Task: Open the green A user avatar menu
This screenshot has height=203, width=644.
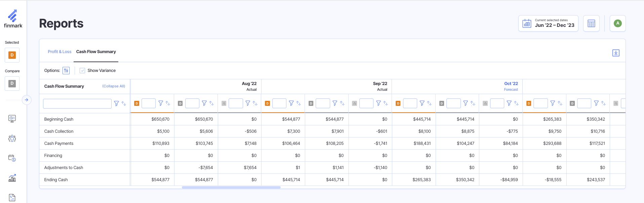Action: (x=617, y=24)
